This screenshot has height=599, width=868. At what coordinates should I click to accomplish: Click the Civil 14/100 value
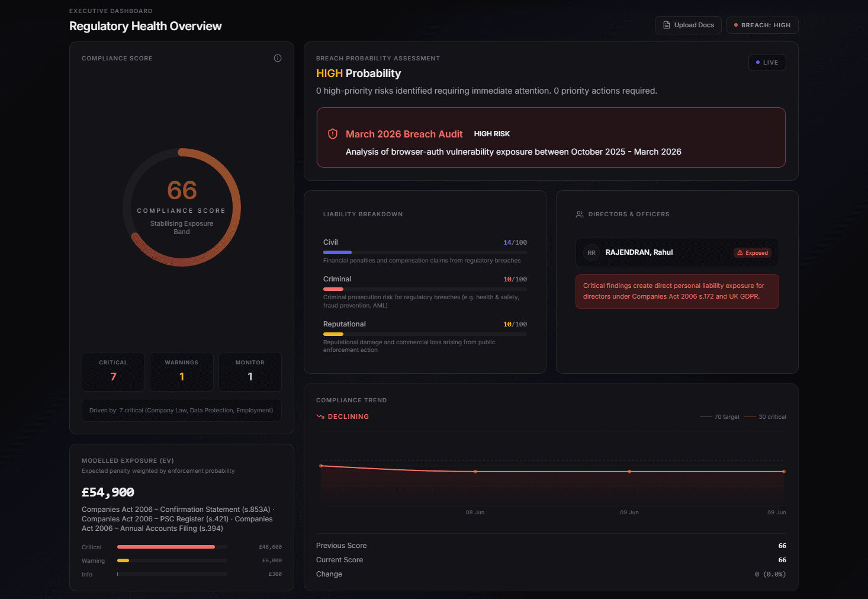[515, 242]
